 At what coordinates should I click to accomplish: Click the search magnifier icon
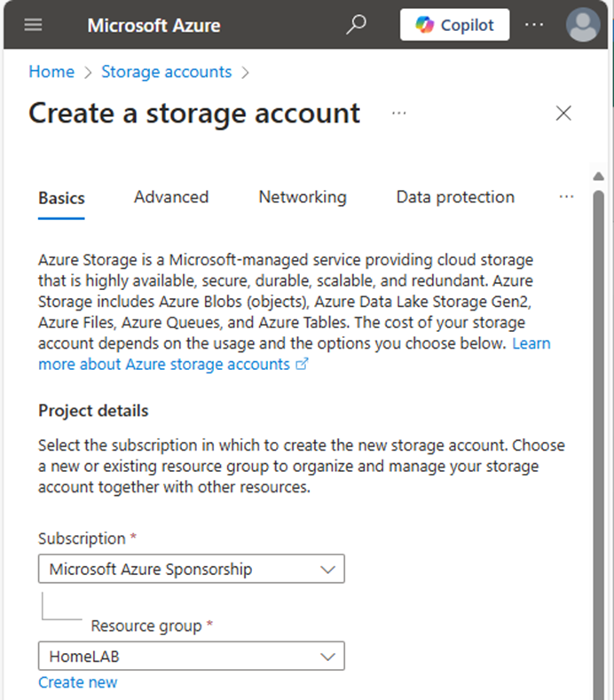(356, 25)
